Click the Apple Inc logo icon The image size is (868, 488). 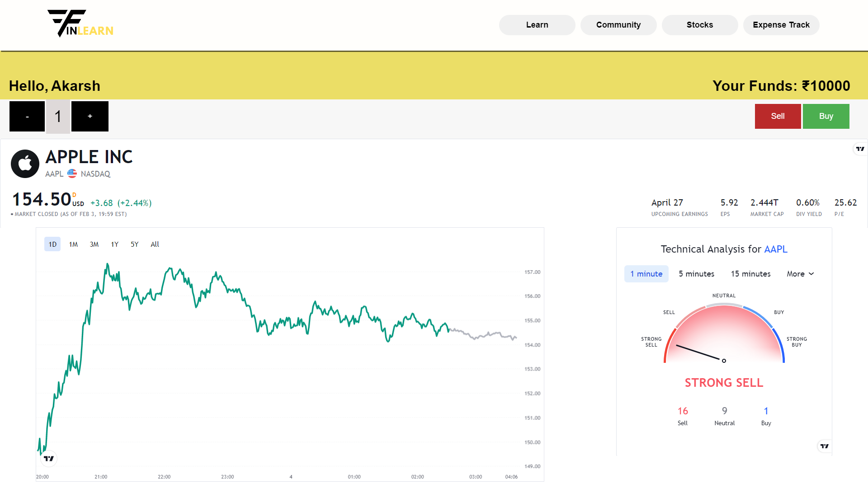point(25,164)
